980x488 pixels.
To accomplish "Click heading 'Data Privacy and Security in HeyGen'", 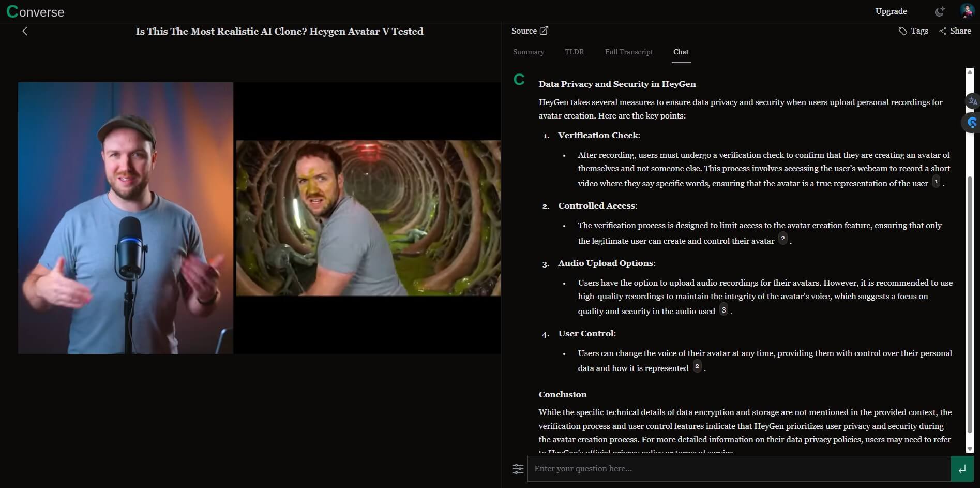I will pyautogui.click(x=617, y=84).
